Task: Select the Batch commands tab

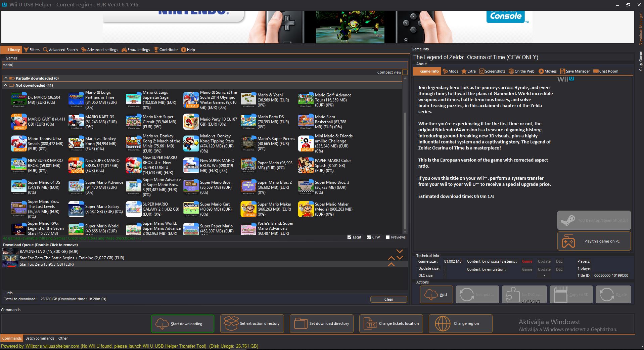Action: tap(40, 338)
